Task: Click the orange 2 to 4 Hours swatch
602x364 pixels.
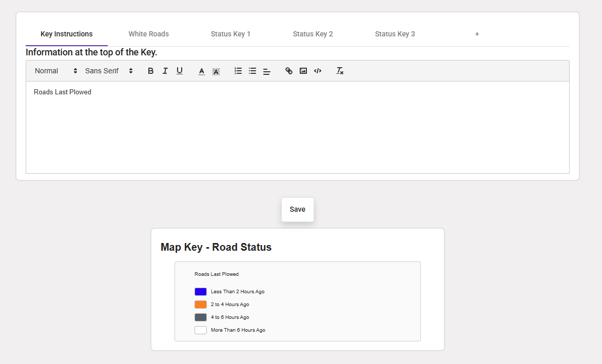Action: 201,305
